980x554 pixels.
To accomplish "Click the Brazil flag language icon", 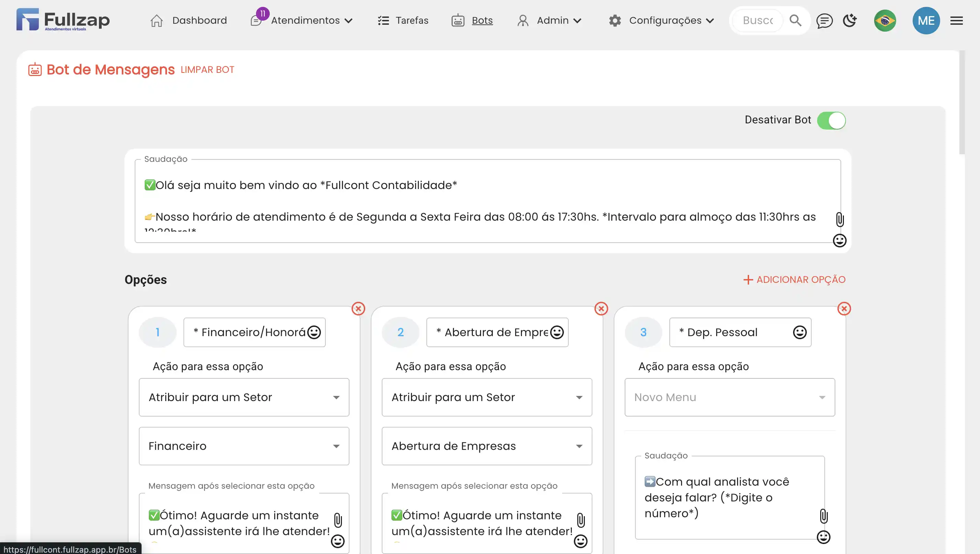I will pyautogui.click(x=885, y=21).
